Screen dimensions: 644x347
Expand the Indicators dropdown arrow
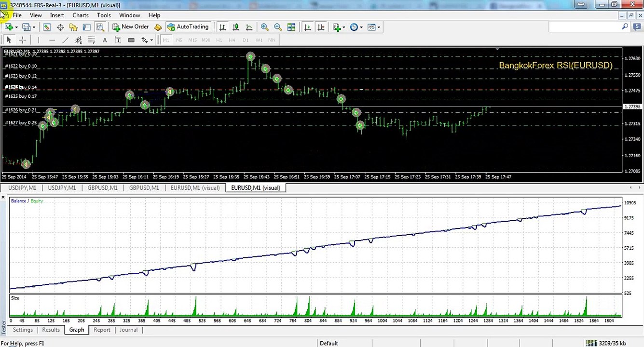click(x=344, y=27)
